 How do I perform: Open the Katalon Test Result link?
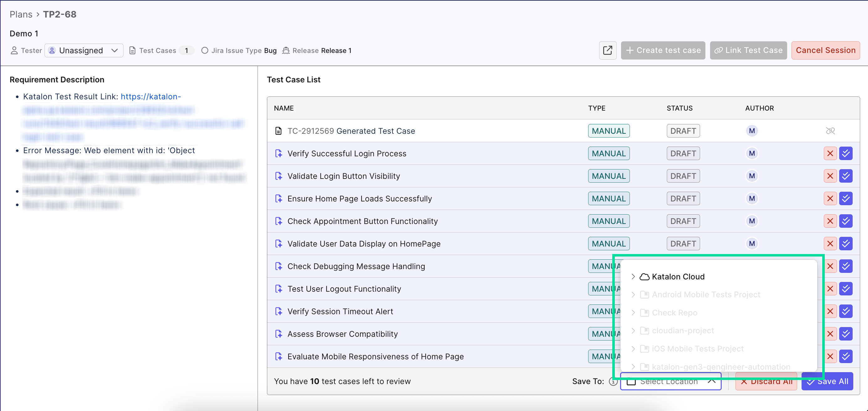click(150, 97)
